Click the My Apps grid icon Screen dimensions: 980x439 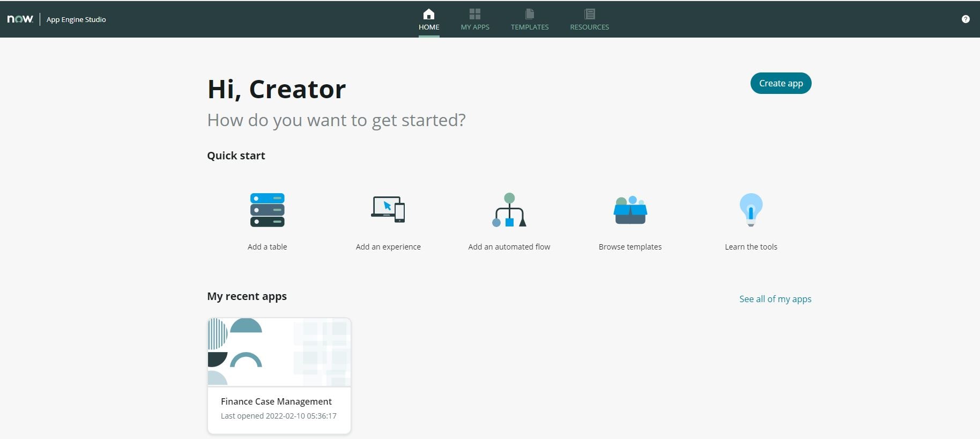475,14
